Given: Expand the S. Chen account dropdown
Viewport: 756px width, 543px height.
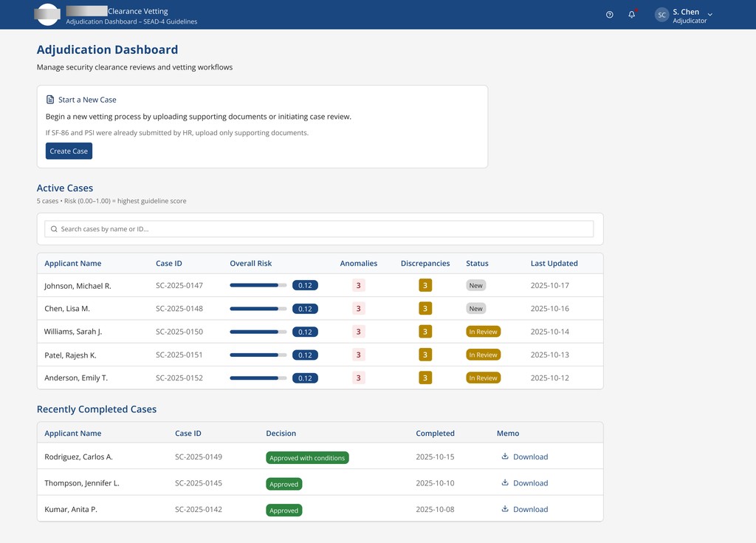Looking at the screenshot, I should pyautogui.click(x=709, y=15).
